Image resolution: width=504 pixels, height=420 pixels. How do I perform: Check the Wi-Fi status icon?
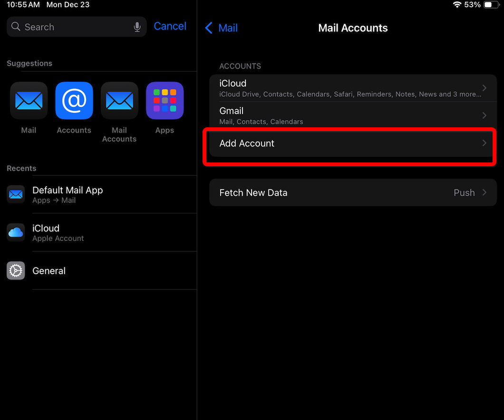tap(457, 4)
